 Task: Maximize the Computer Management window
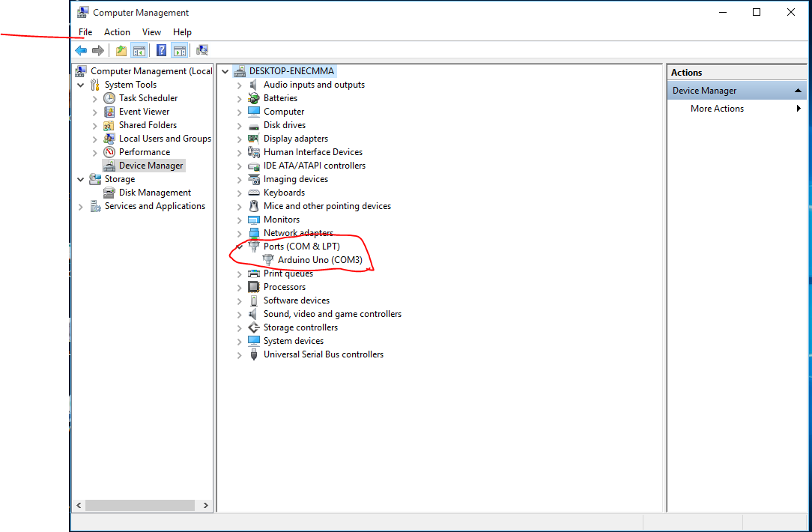757,12
